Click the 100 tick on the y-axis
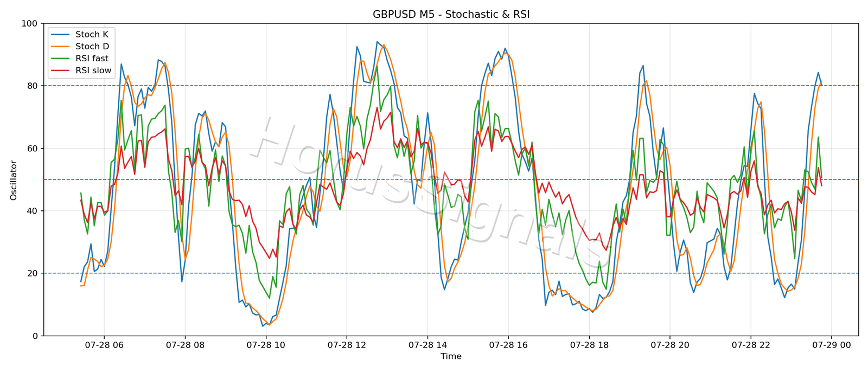 [29, 23]
